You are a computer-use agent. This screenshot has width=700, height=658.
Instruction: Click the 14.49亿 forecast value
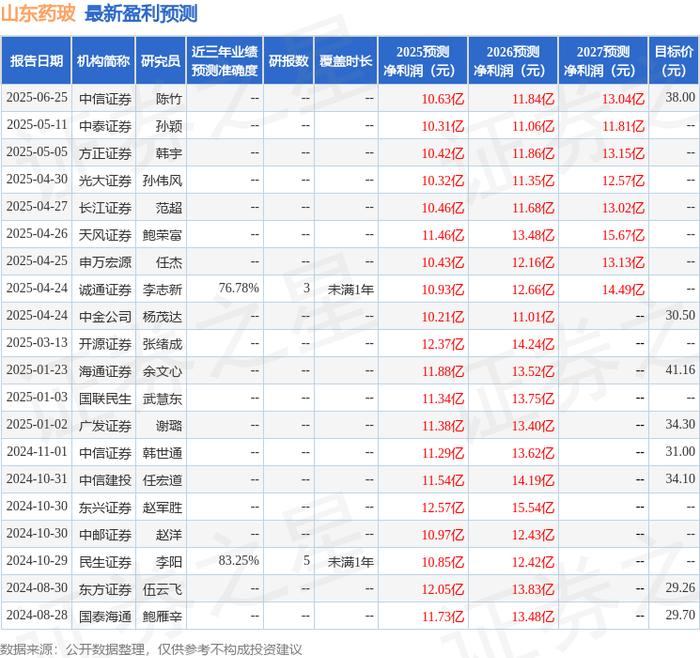point(623,290)
